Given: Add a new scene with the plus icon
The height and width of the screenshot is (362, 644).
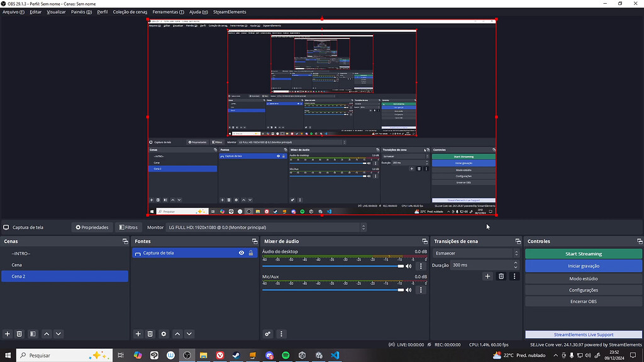Looking at the screenshot, I should pos(7,334).
